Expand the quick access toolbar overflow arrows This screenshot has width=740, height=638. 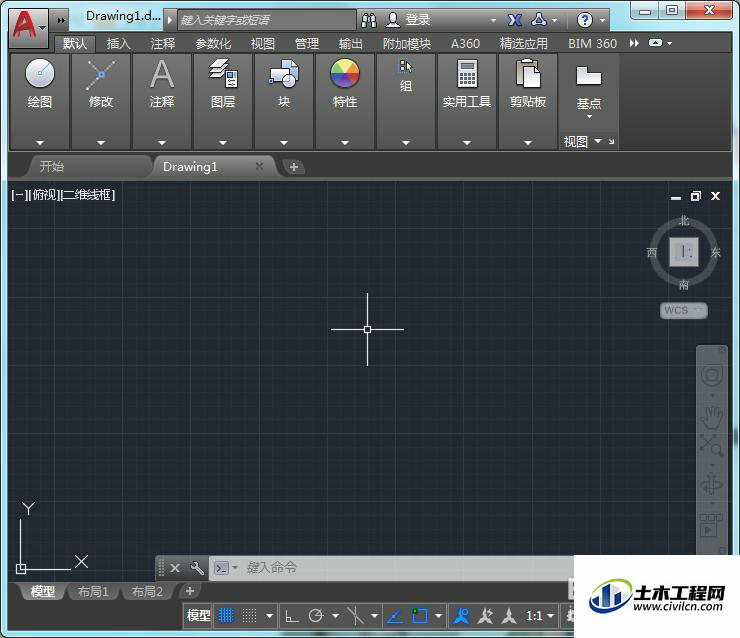click(61, 20)
